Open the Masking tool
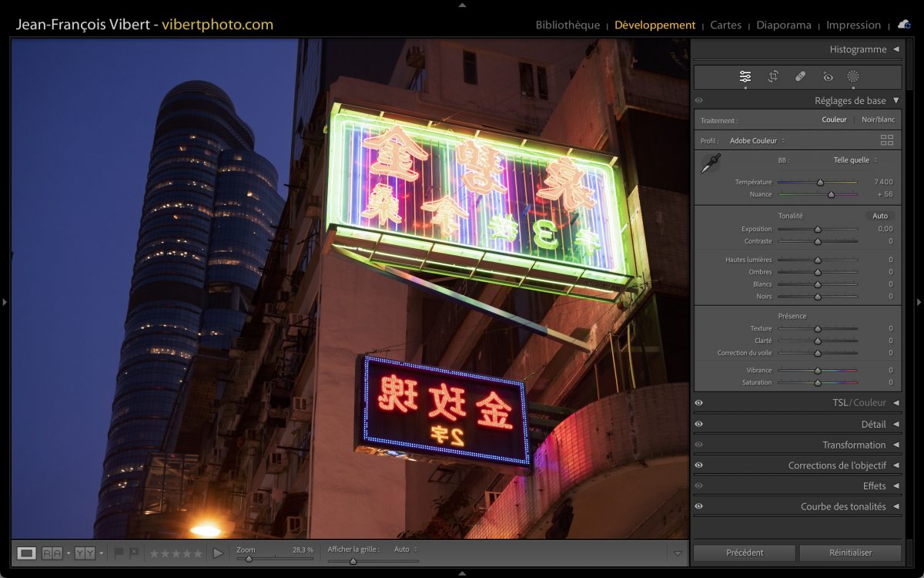The image size is (924, 578). click(853, 76)
